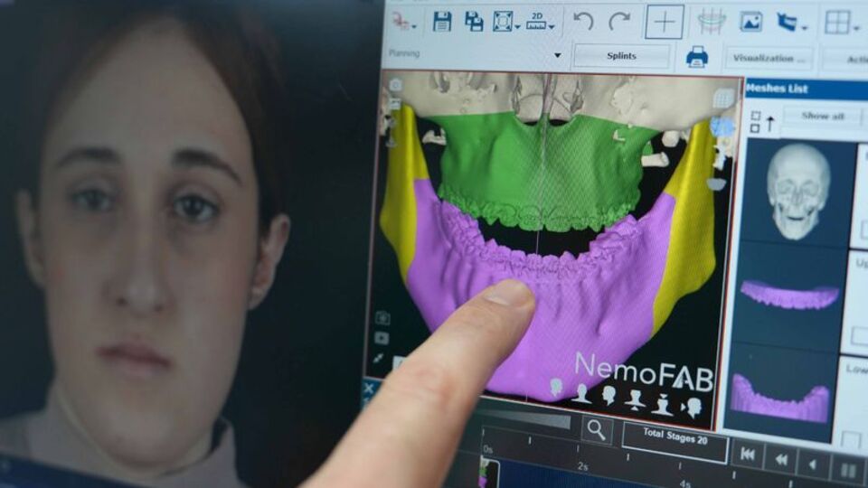
Task: Click the Save floppy disk icon
Action: (x=442, y=22)
